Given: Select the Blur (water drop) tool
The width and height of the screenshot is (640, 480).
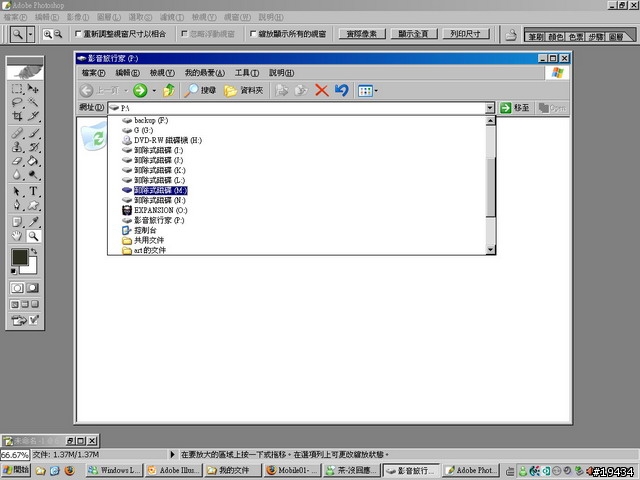Looking at the screenshot, I should [x=17, y=175].
